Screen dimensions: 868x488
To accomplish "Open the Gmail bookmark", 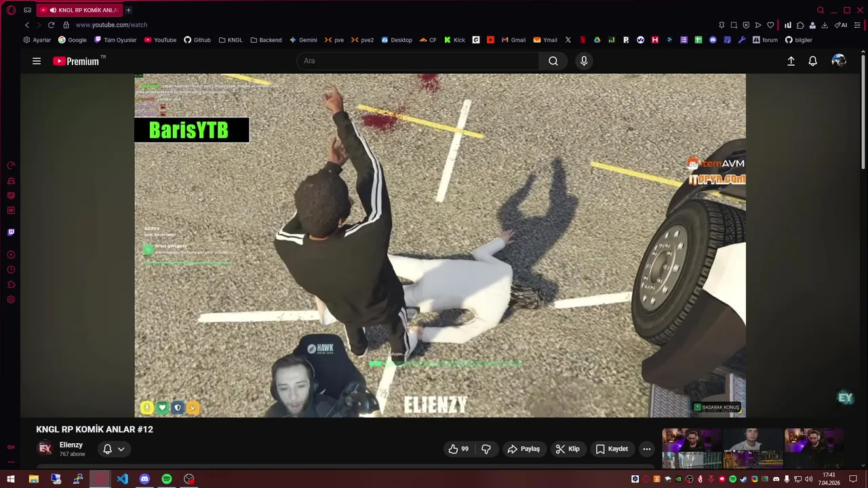I will click(x=513, y=40).
